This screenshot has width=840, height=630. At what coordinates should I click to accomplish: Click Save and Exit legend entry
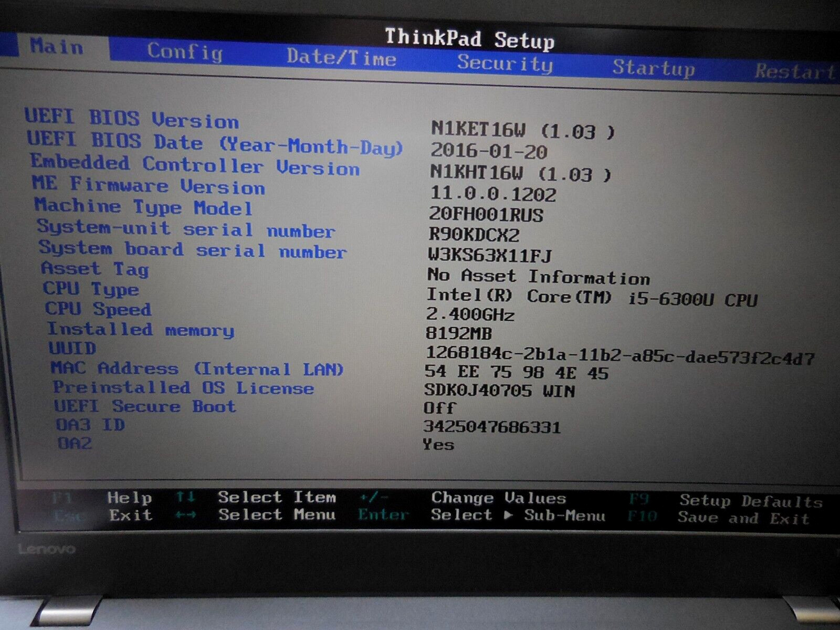pos(743,518)
